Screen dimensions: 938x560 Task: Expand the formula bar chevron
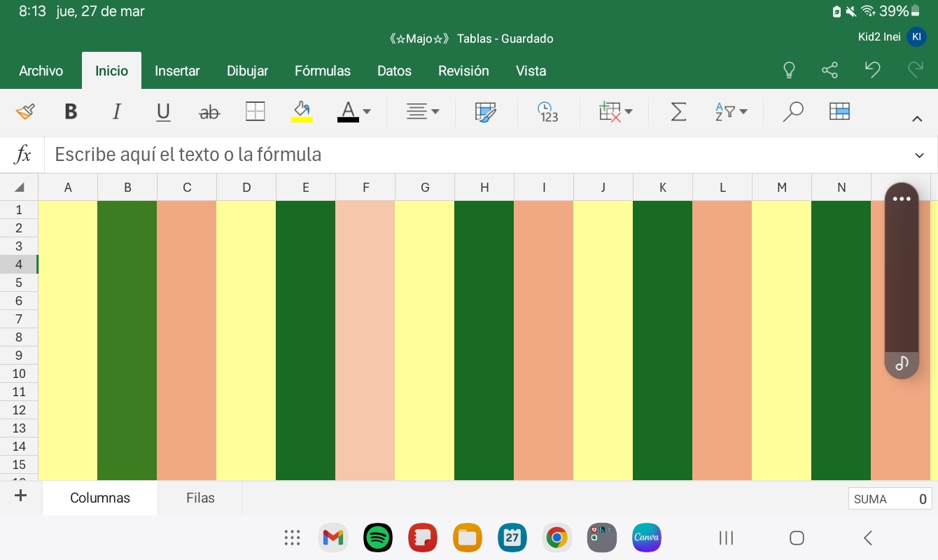click(919, 155)
